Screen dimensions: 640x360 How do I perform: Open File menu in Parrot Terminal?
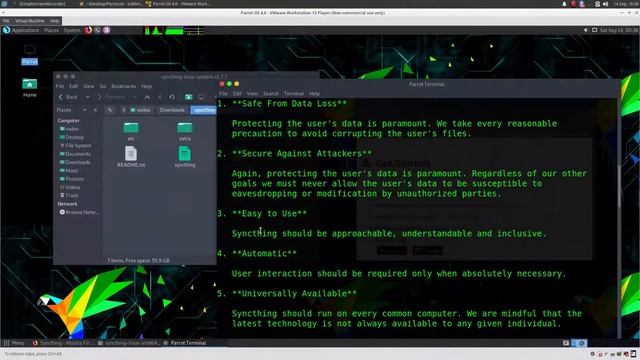(x=223, y=94)
